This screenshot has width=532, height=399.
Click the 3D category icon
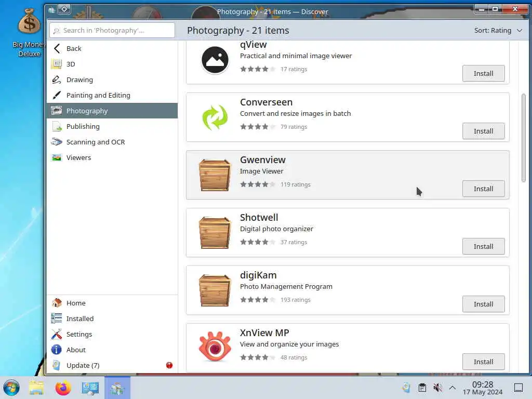(57, 64)
